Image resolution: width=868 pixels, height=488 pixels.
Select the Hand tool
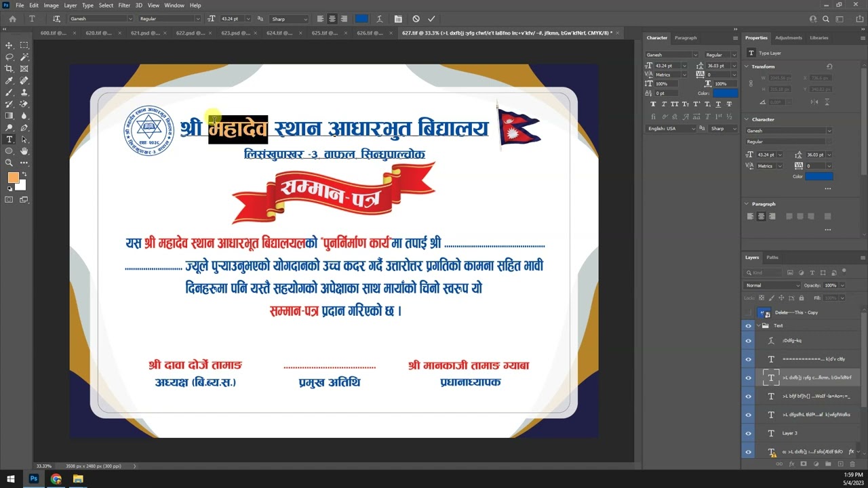[24, 151]
